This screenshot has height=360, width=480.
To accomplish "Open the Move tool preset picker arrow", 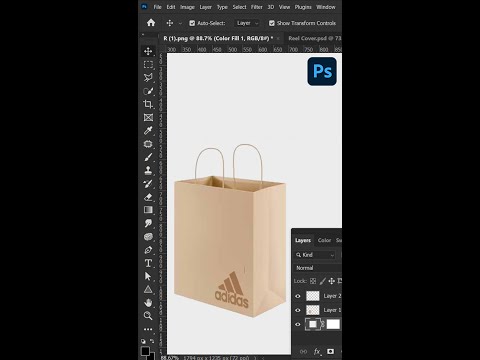I will click(180, 23).
